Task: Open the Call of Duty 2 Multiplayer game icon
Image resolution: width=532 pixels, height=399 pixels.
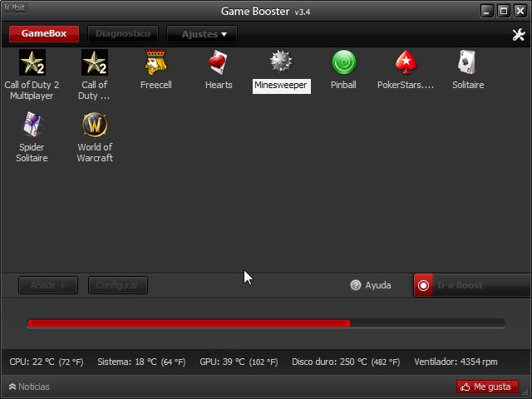Action: coord(32,62)
